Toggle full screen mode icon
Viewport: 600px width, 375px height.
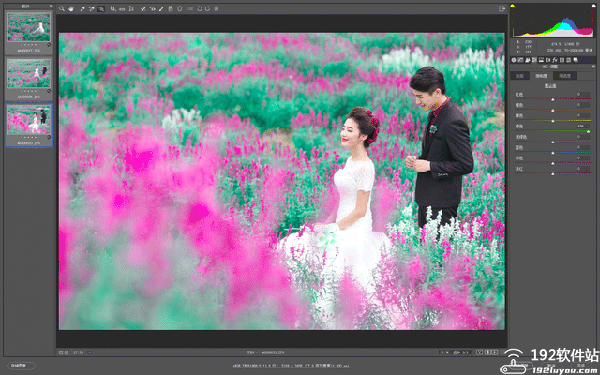(502, 8)
